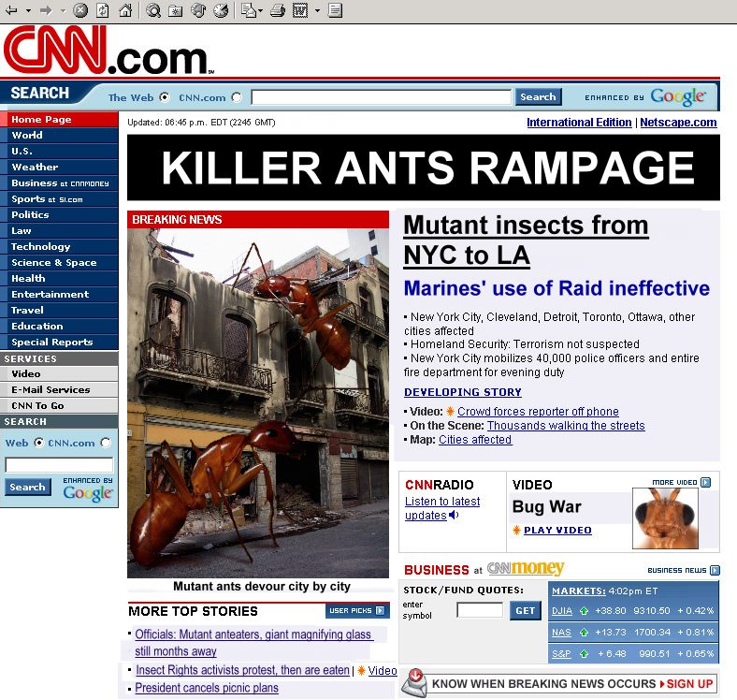Open the World section
Image resolution: width=737 pixels, height=700 pixels.
[x=59, y=136]
